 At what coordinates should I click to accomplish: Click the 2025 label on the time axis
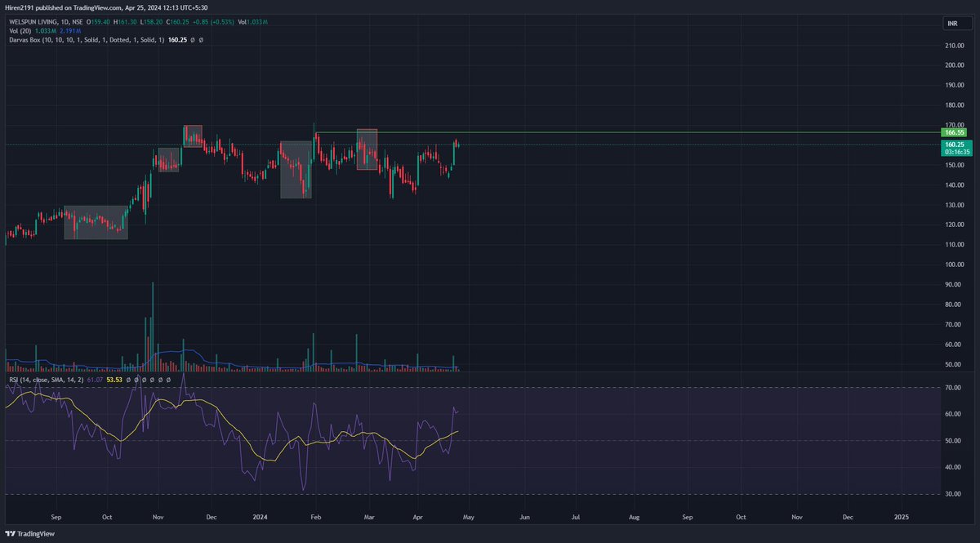(902, 517)
